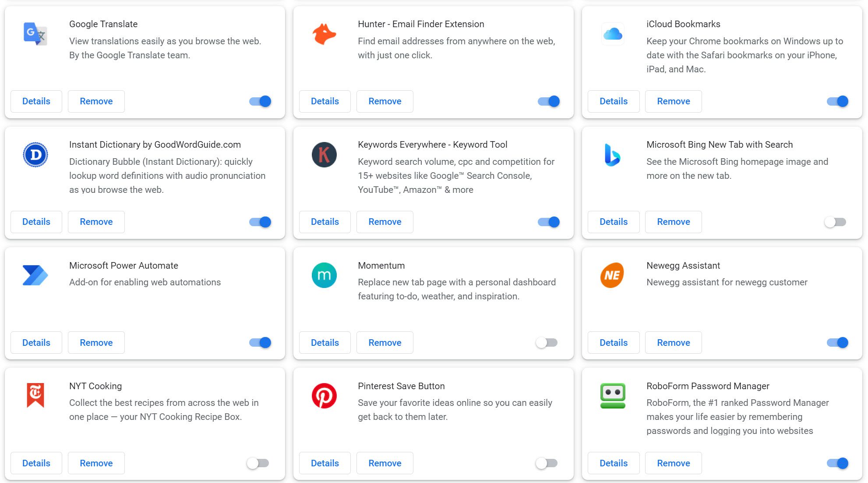Click the Microsoft Bing logo icon

613,155
